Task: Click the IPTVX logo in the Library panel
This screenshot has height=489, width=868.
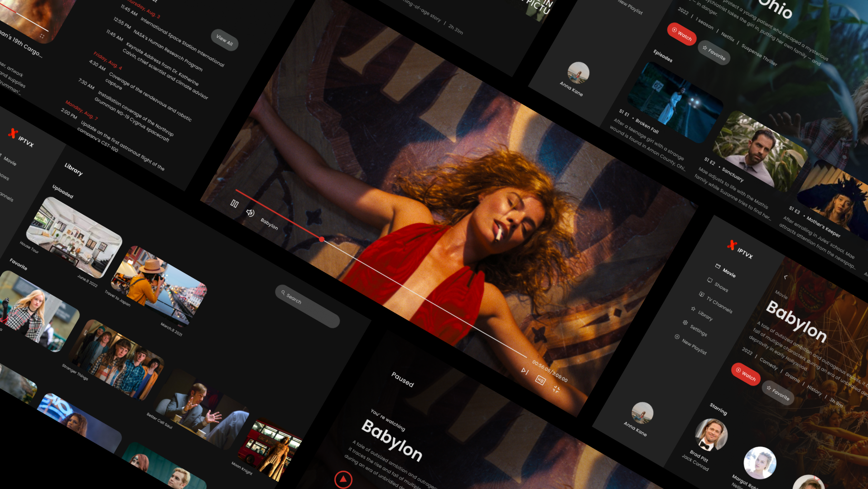Action: pos(21,138)
